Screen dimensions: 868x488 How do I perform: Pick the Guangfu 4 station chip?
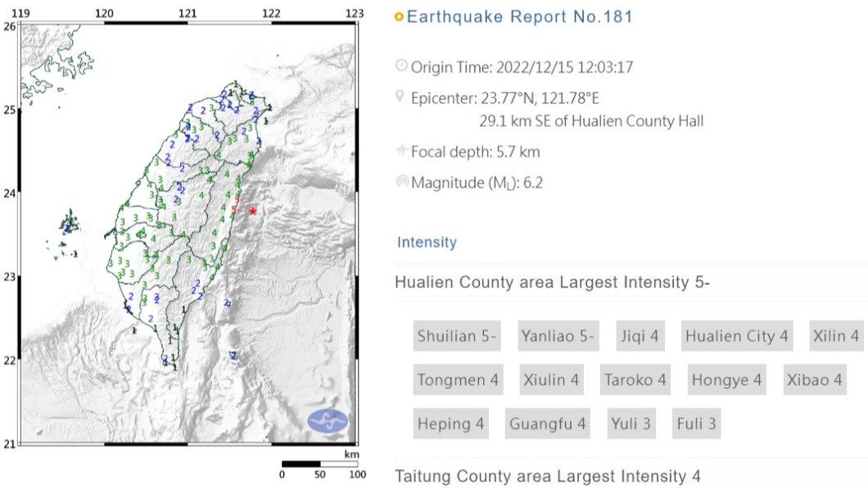(x=547, y=423)
